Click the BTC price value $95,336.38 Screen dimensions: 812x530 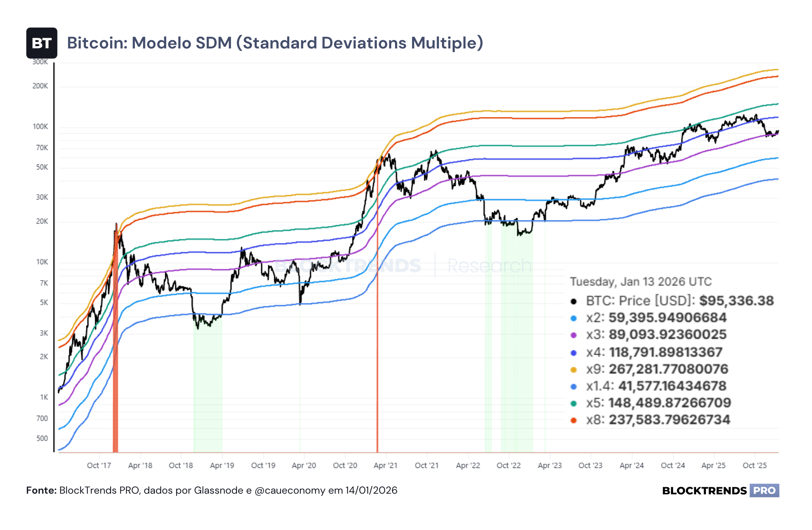click(736, 301)
